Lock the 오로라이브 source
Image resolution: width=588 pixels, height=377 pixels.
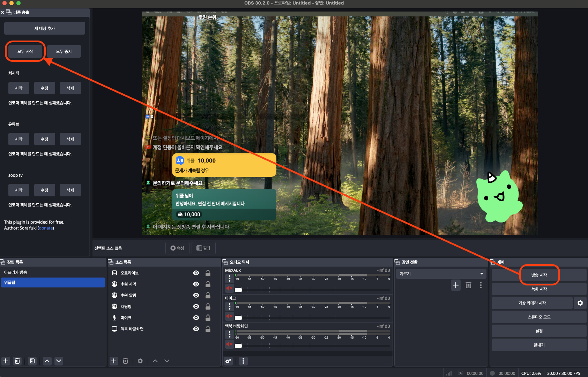[x=208, y=273]
